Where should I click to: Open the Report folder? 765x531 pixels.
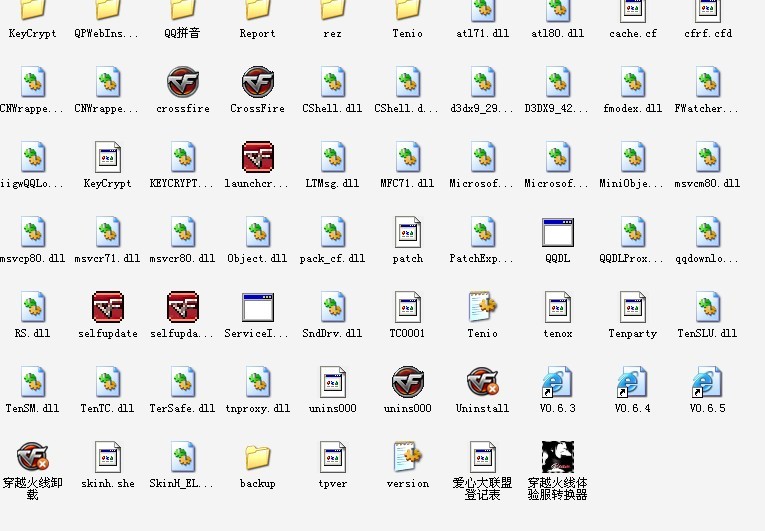(257, 10)
